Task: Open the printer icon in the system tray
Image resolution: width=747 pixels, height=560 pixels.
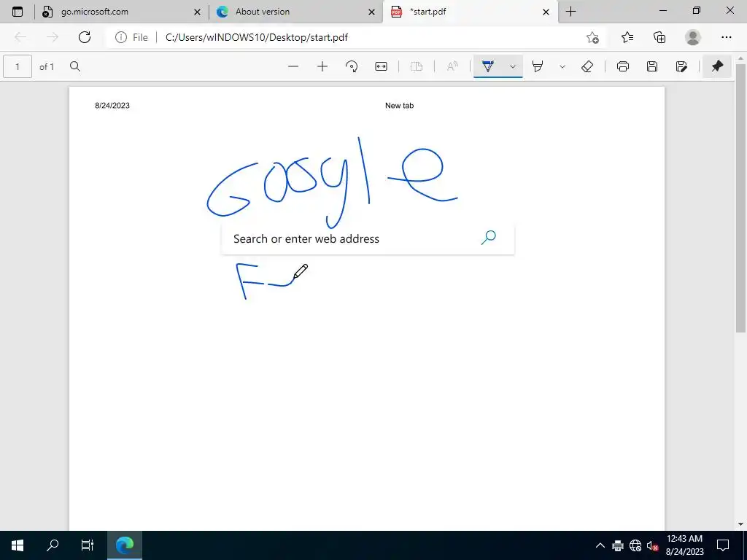Action: tap(618, 545)
